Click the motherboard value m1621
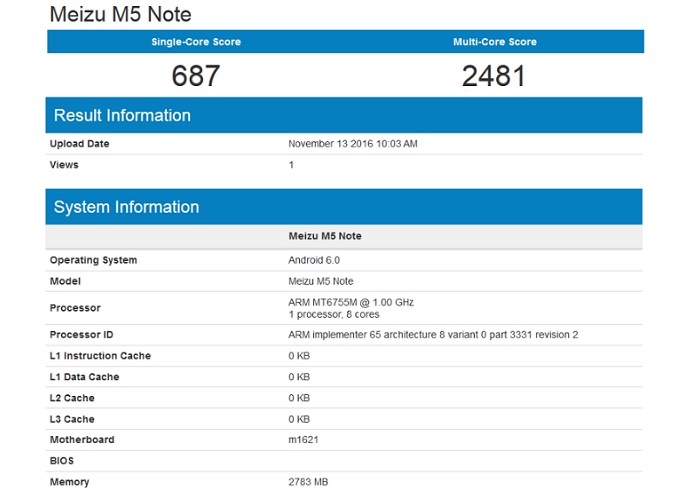 304,440
